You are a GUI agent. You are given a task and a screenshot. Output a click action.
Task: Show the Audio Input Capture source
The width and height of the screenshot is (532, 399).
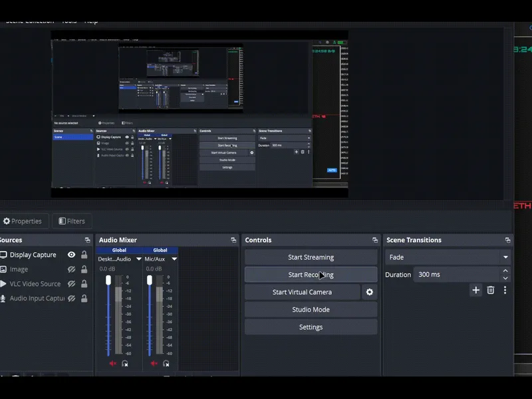click(71, 299)
